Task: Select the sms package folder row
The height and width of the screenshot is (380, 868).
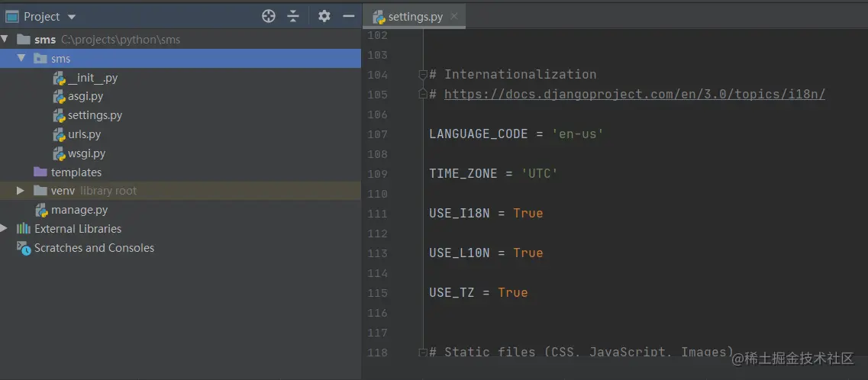Action: tap(180, 58)
